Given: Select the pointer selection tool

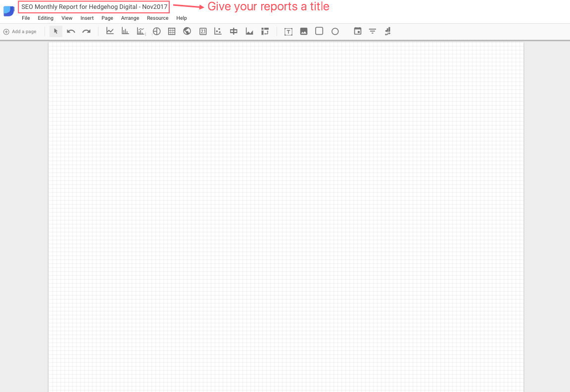Looking at the screenshot, I should tap(55, 31).
